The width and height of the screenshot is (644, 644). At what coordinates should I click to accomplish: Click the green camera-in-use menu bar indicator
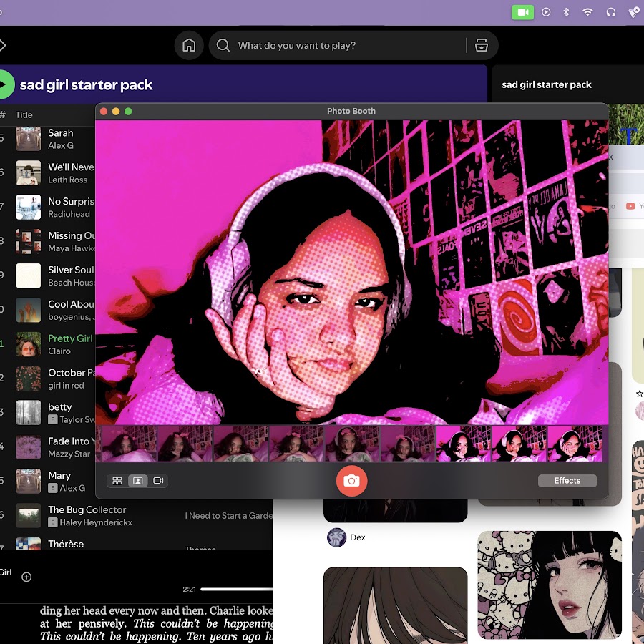click(x=522, y=12)
